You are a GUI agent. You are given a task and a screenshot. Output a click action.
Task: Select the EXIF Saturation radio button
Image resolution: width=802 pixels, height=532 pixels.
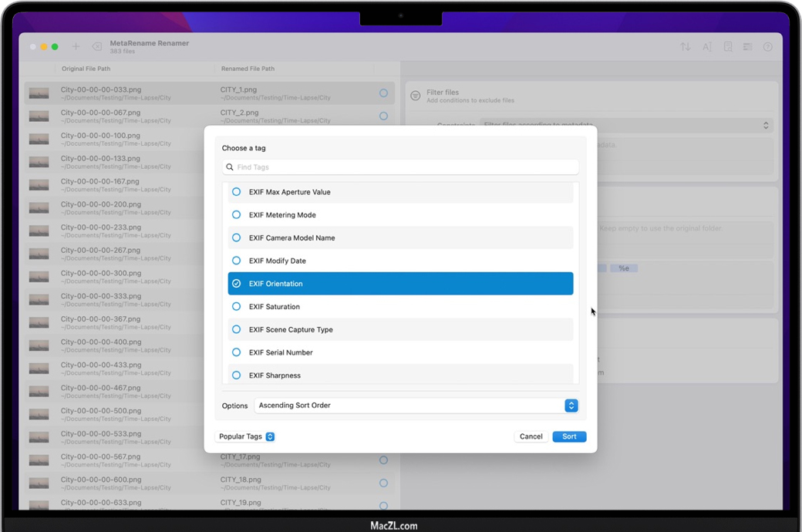(x=237, y=307)
